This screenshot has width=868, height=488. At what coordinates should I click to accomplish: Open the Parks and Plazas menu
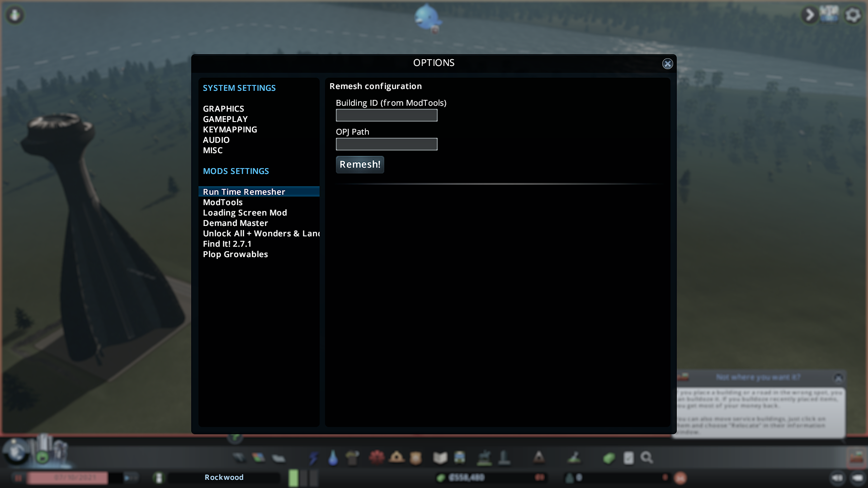(485, 457)
